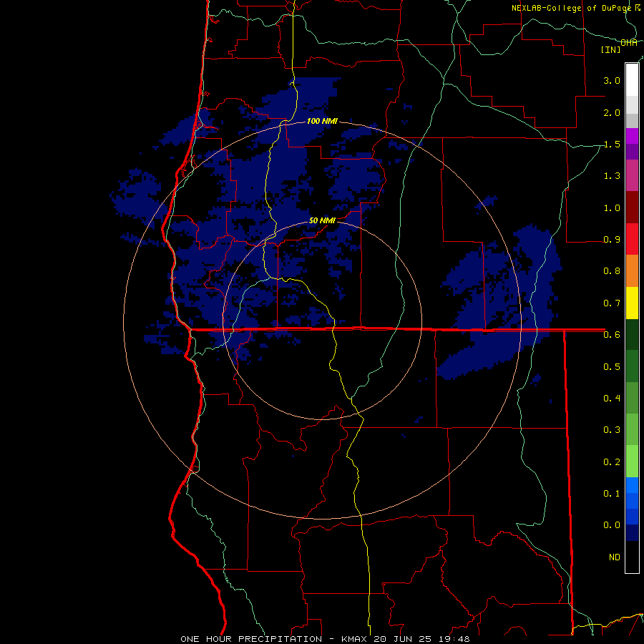Select the white 3.0 inch legend swatch
Image resolution: width=644 pixels, height=644 pixels.
pyautogui.click(x=632, y=79)
